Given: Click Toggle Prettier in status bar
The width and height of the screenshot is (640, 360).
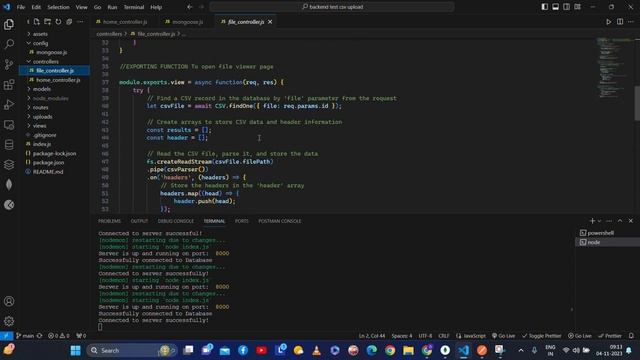Looking at the screenshot, I should 542,336.
